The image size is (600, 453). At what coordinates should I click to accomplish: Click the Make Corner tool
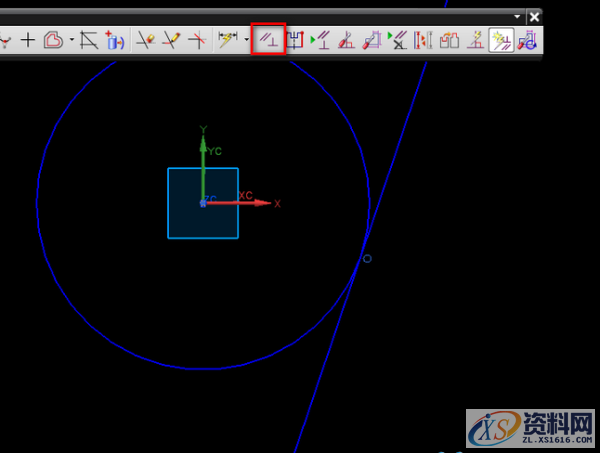point(198,41)
